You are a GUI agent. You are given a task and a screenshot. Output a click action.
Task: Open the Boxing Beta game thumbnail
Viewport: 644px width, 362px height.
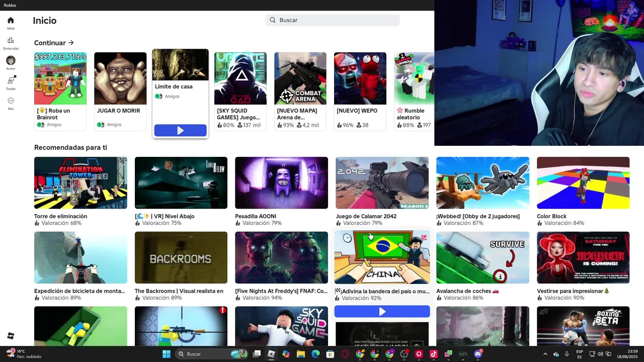coord(583,326)
